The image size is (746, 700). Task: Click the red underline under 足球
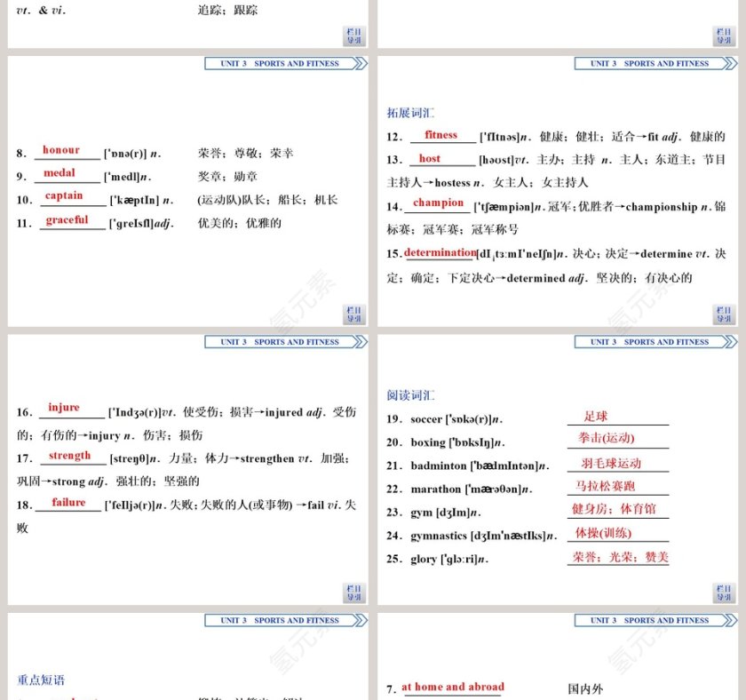(x=617, y=423)
